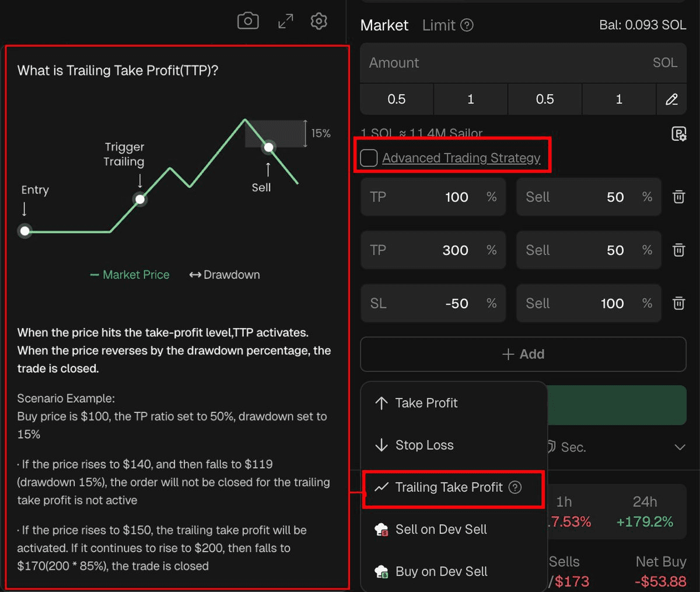Select the pencil icon to edit amount presets

pyautogui.click(x=671, y=99)
